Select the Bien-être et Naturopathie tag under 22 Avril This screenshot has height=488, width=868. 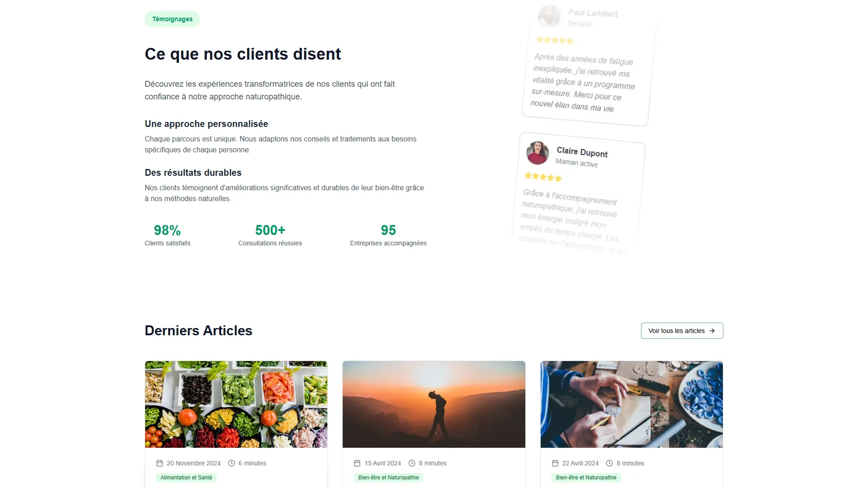(586, 478)
